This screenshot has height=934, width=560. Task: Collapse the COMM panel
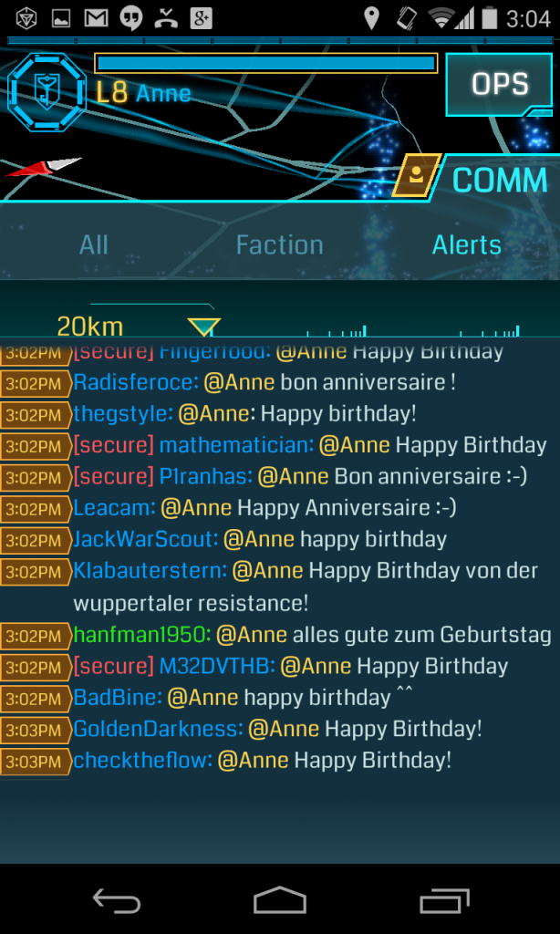(499, 180)
